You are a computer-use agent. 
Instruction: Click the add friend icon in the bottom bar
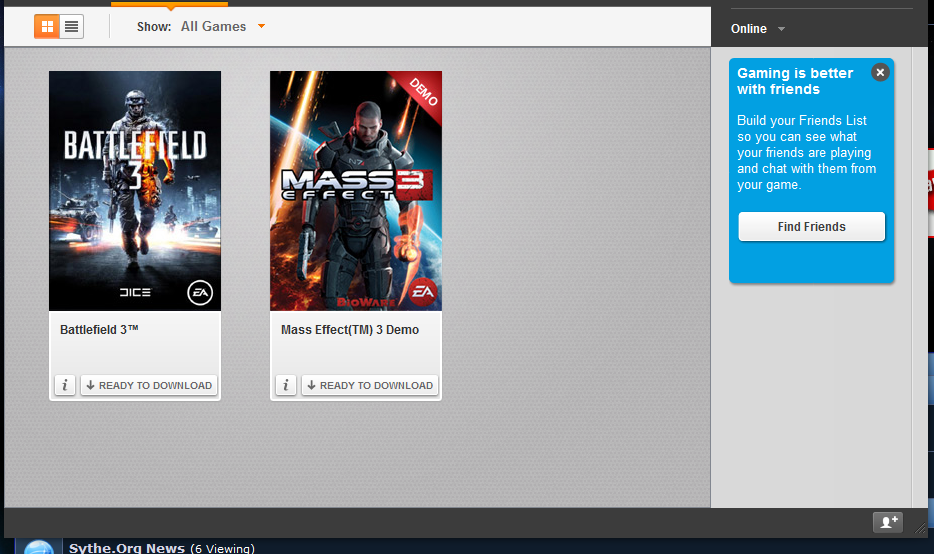888,522
